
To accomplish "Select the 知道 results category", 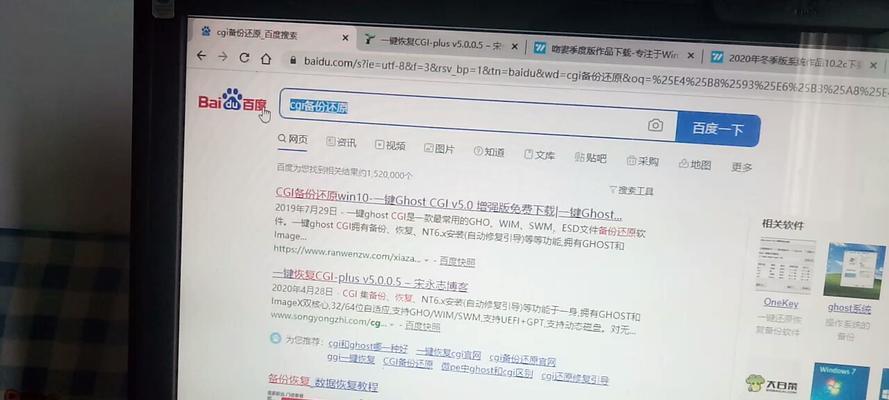I will point(489,152).
